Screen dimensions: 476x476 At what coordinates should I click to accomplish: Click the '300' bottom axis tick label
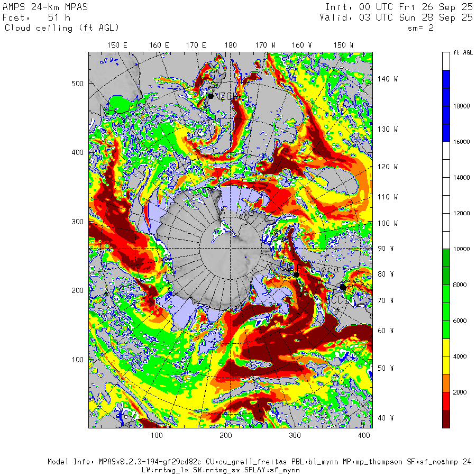click(x=295, y=436)
